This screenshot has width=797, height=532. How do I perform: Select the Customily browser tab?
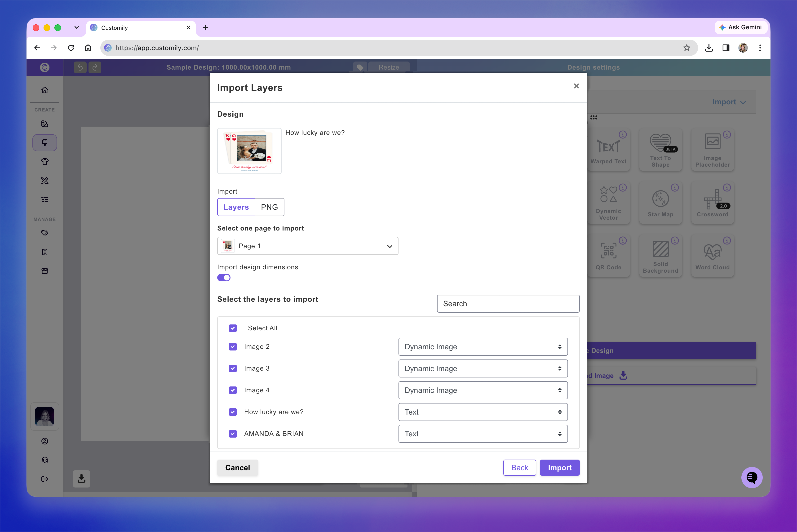(141, 28)
